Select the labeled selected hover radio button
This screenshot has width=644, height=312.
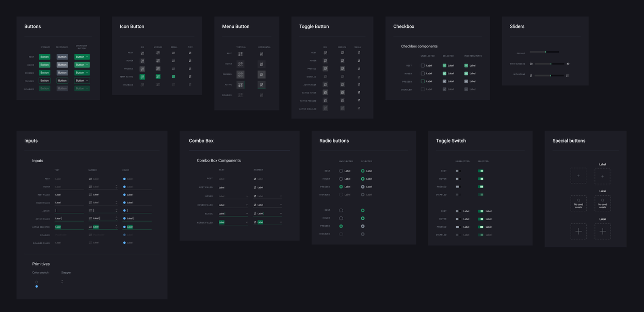pyautogui.click(x=363, y=179)
